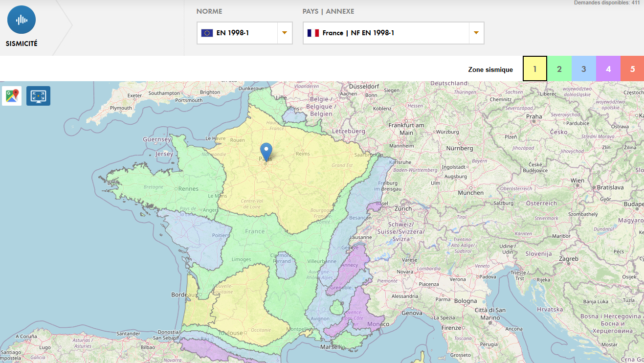Image resolution: width=644 pixels, height=363 pixels.
Task: Click Rennes on the map
Action: coord(188,189)
